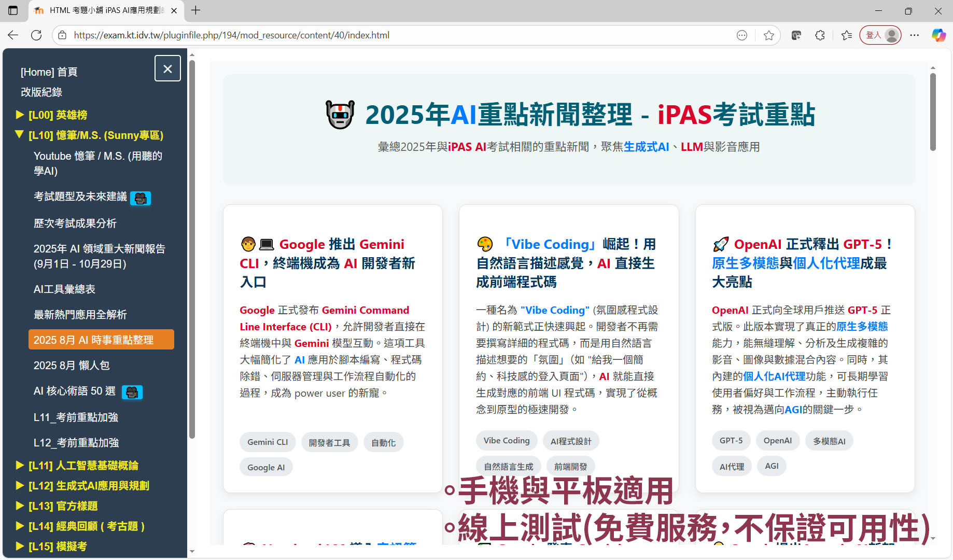The width and height of the screenshot is (953, 560).
Task: Click the browser refresh icon
Action: click(x=36, y=35)
